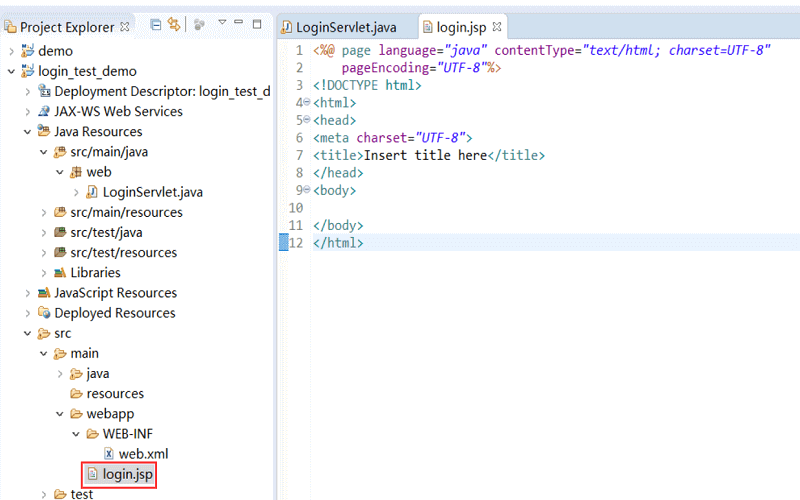Click the demo project icon
800x500 pixels.
click(28, 51)
